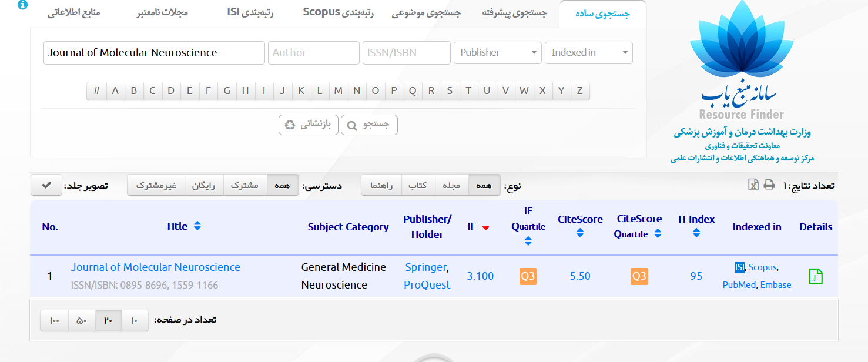This screenshot has width=868, height=362.
Task: Click the printer icon to print results
Action: (x=769, y=185)
